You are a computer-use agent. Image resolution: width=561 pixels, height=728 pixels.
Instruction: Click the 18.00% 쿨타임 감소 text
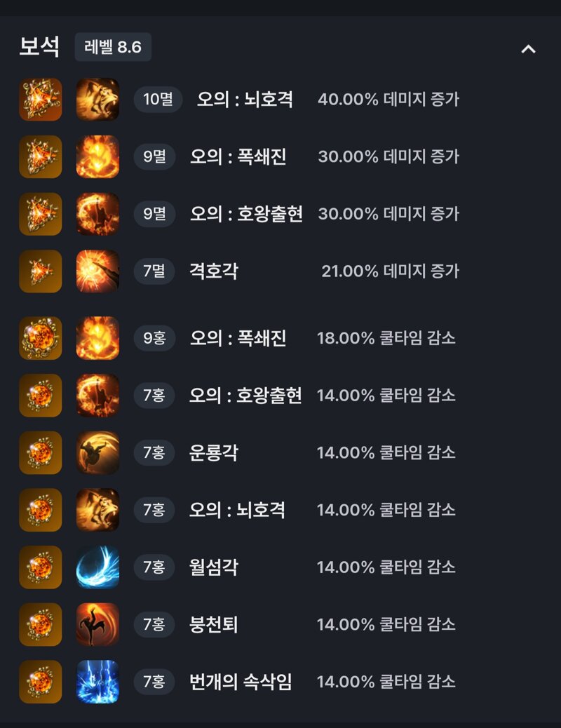(386, 338)
